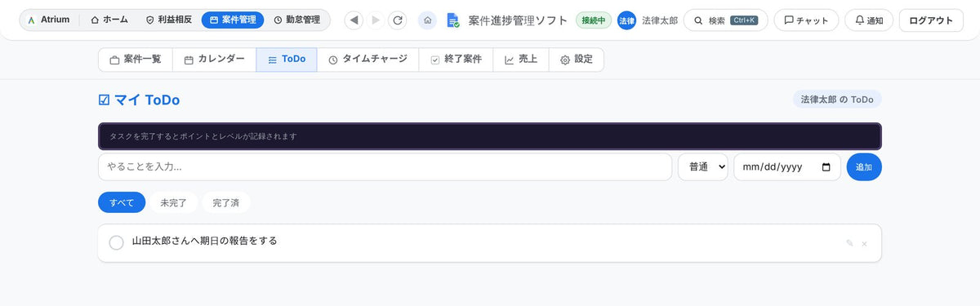
Task: Select the ToDo tab
Action: 287,60
